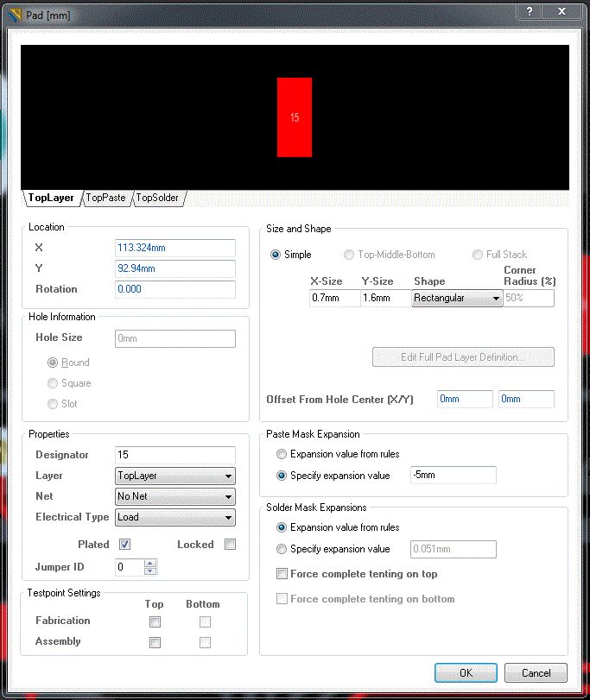
Task: Expand the Electrical Type dropdown
Action: click(175, 517)
